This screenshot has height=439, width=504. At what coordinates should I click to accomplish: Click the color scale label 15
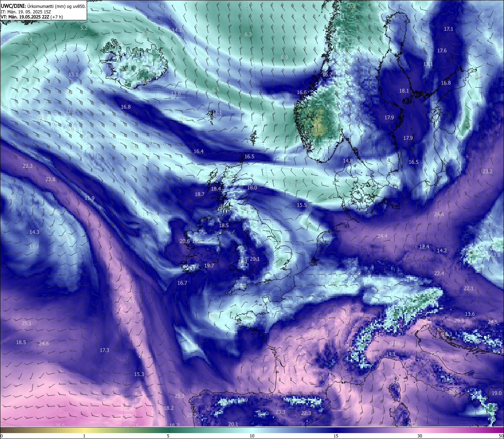336,436
